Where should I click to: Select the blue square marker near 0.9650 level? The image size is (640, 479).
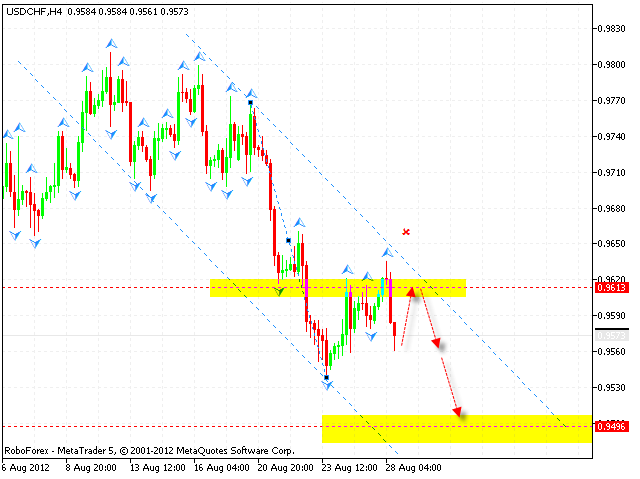288,240
